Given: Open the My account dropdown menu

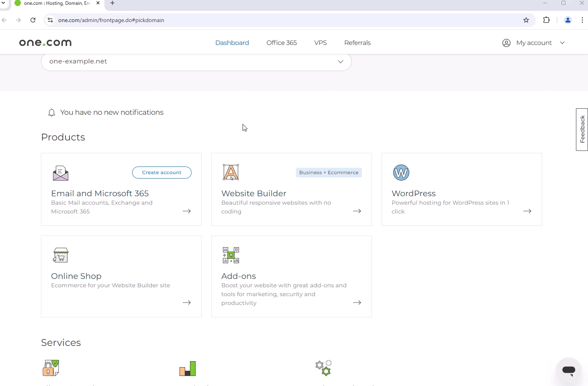Looking at the screenshot, I should click(533, 43).
